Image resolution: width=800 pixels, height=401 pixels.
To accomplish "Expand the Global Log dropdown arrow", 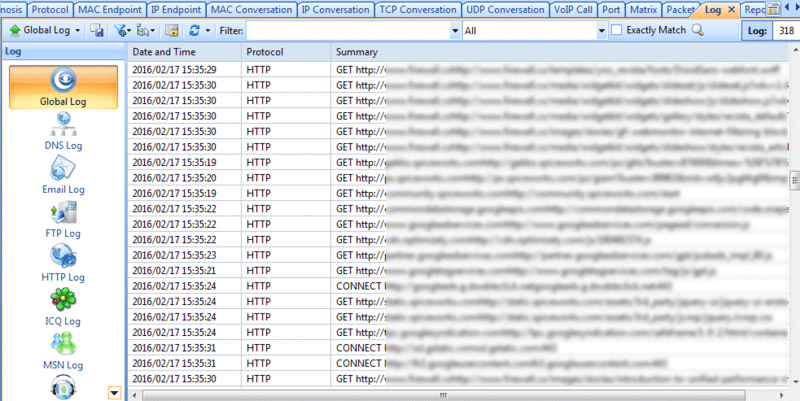I will (78, 31).
